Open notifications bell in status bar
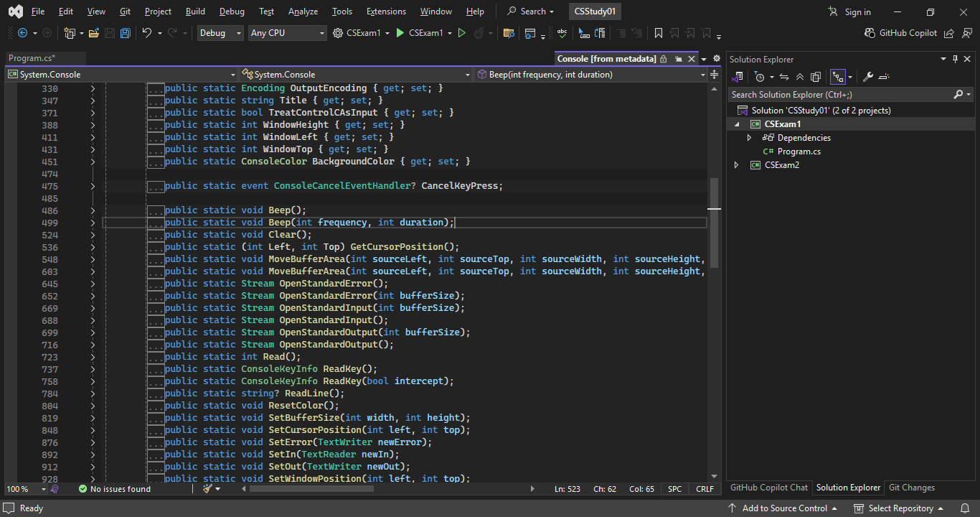 965,508
